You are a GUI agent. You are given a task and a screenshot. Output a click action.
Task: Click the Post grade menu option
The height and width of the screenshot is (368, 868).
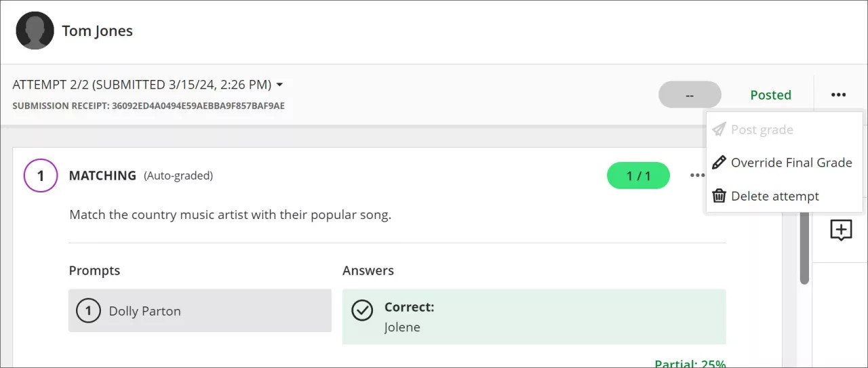[x=762, y=129]
